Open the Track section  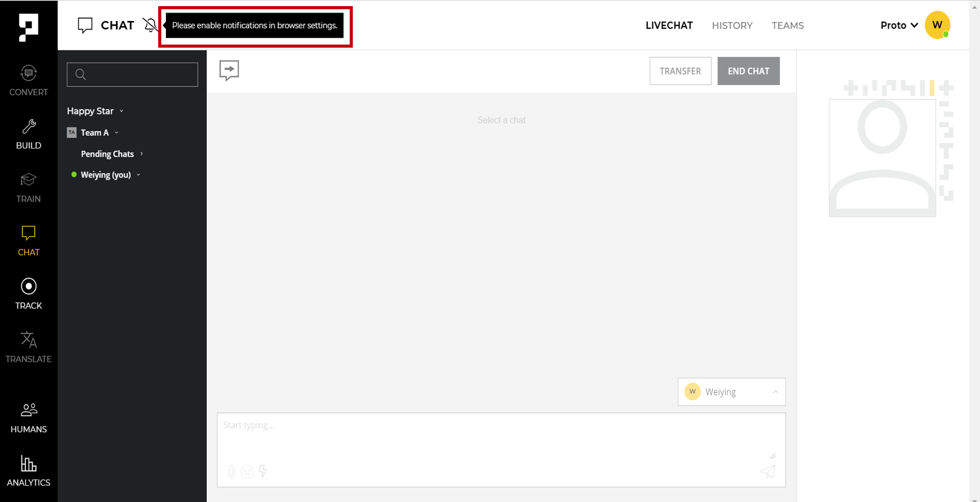(x=29, y=294)
